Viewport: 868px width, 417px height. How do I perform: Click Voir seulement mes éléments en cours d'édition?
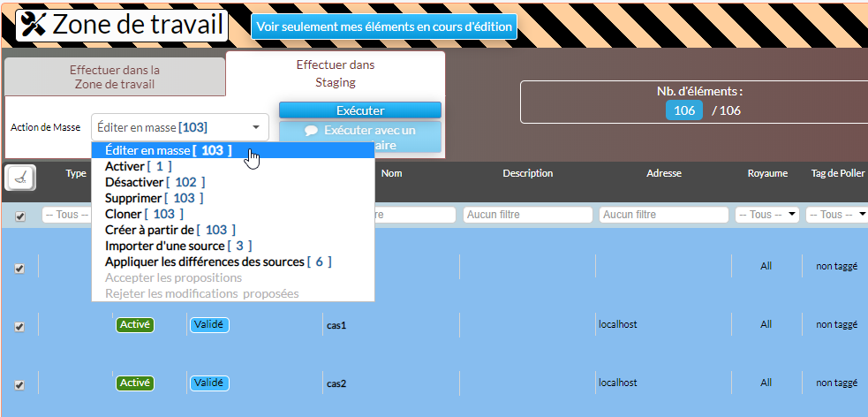(384, 27)
